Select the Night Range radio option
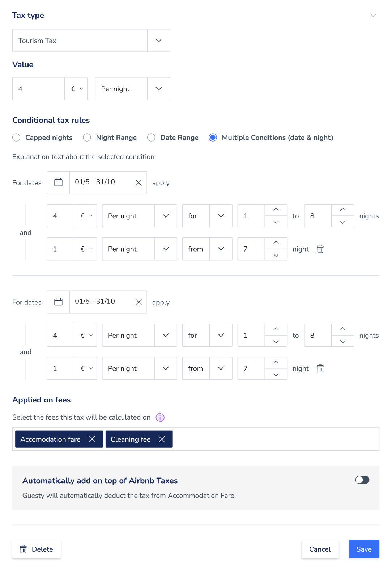 pos(87,138)
